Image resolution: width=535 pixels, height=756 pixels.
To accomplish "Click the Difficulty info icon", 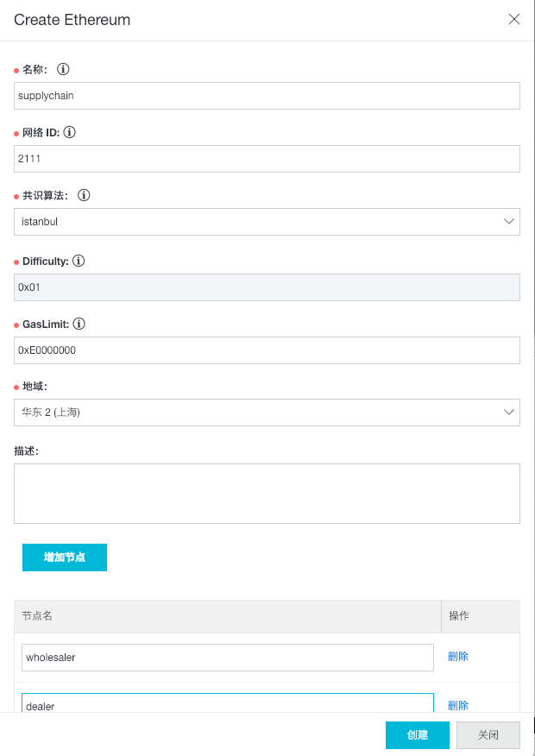I will pyautogui.click(x=79, y=261).
